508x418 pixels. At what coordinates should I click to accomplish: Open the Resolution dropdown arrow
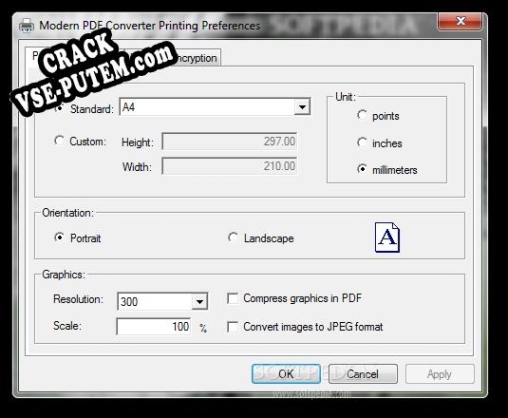200,302
